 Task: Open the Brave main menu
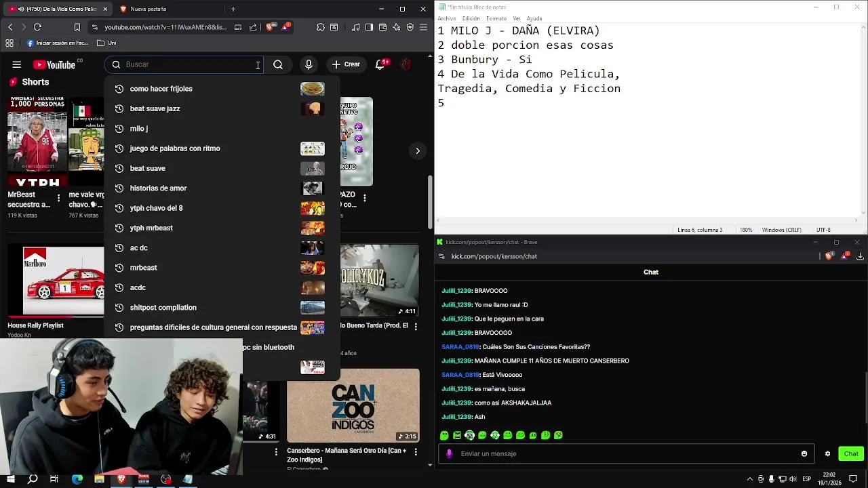point(424,27)
